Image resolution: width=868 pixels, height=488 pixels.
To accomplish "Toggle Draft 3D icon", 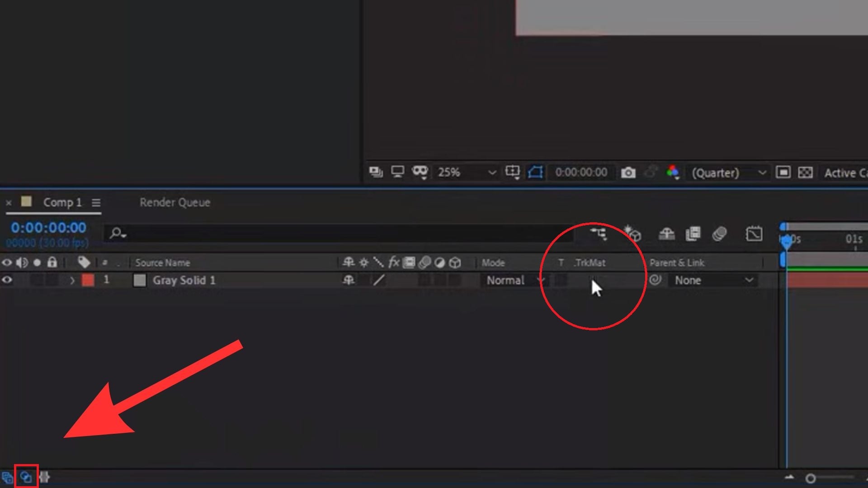I will [x=632, y=234].
